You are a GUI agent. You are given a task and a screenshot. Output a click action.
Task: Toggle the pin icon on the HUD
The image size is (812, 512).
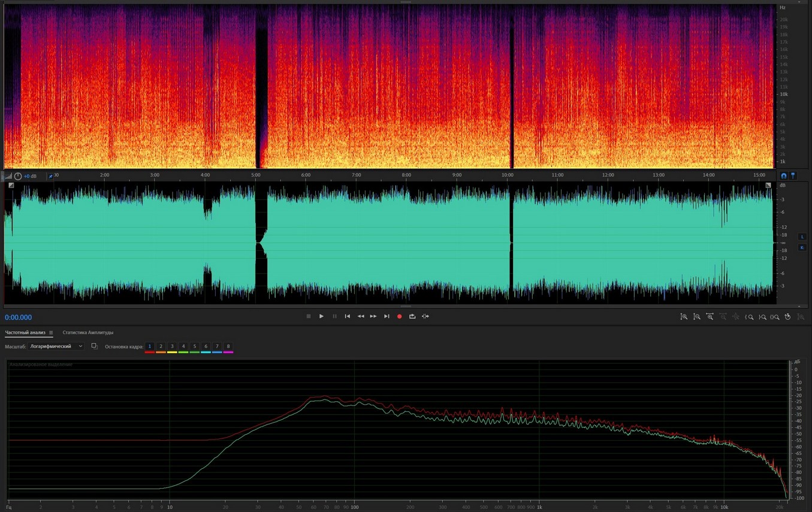click(x=50, y=176)
